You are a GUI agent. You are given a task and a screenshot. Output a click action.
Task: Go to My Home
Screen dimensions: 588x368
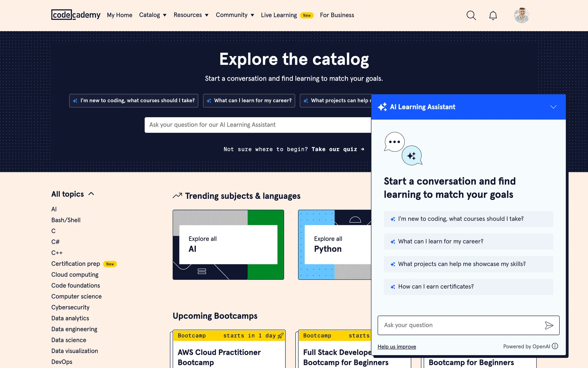(119, 15)
